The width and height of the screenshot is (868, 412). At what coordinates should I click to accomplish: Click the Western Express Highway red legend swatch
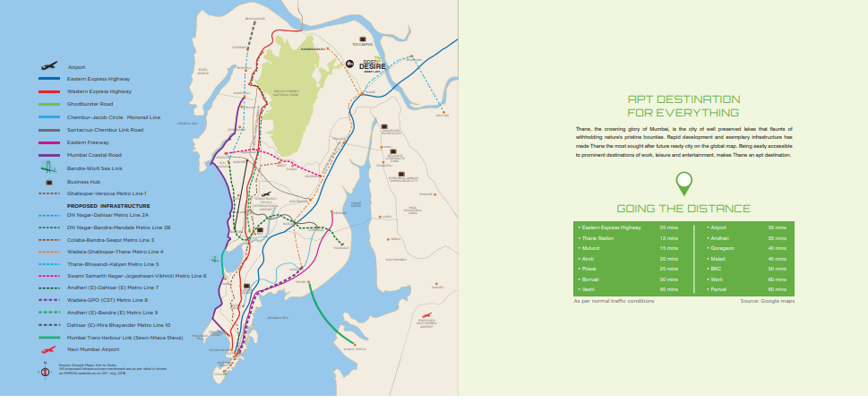tap(48, 91)
